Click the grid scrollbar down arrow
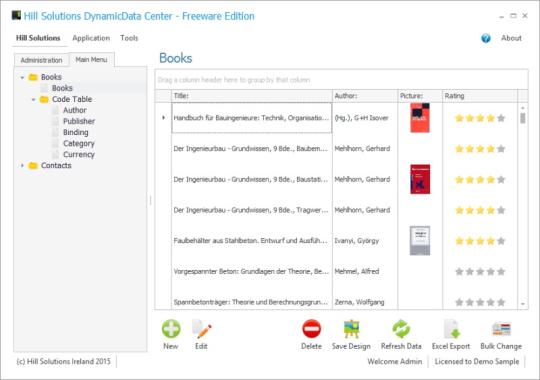Image resolution: width=540 pixels, height=380 pixels. click(523, 304)
